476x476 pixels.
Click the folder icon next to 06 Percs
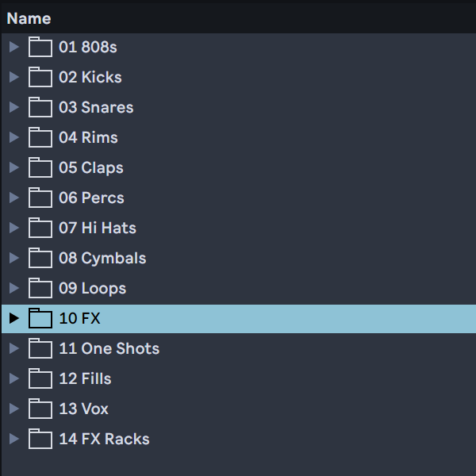[x=40, y=198]
